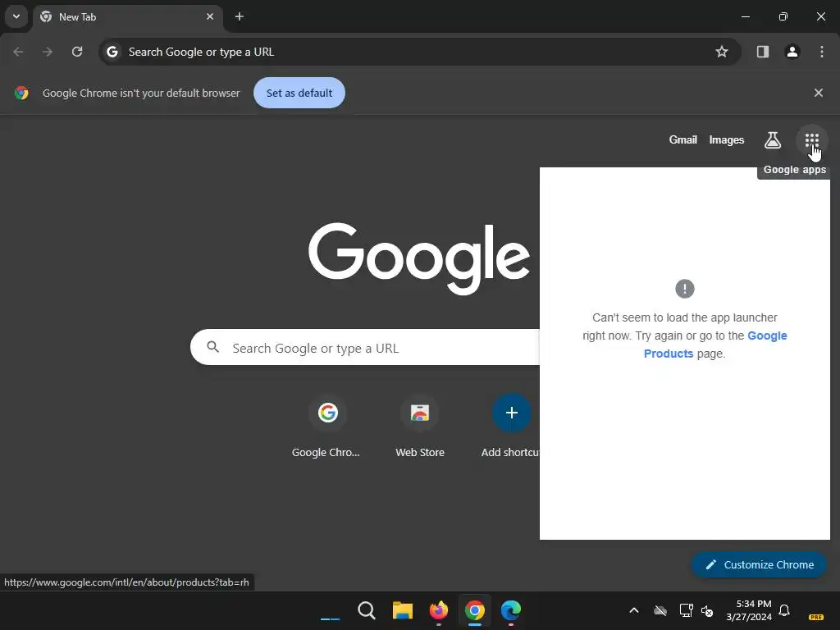Click the Google logo on page
The image size is (840, 630).
(x=419, y=258)
